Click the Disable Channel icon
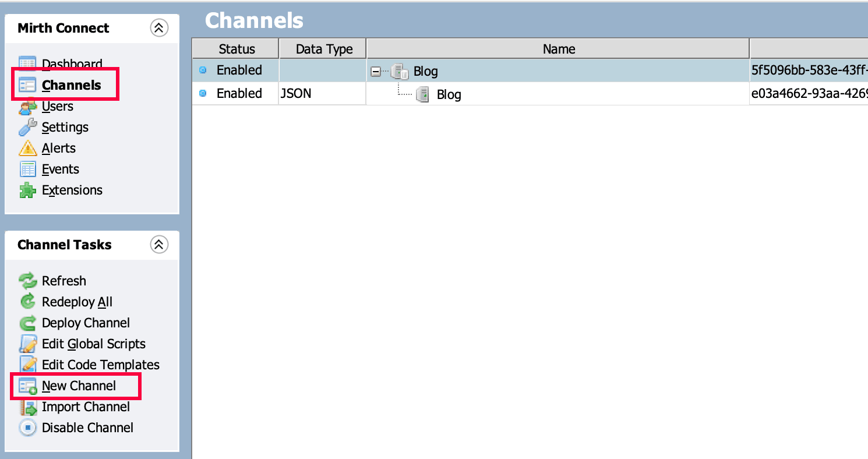 click(27, 428)
